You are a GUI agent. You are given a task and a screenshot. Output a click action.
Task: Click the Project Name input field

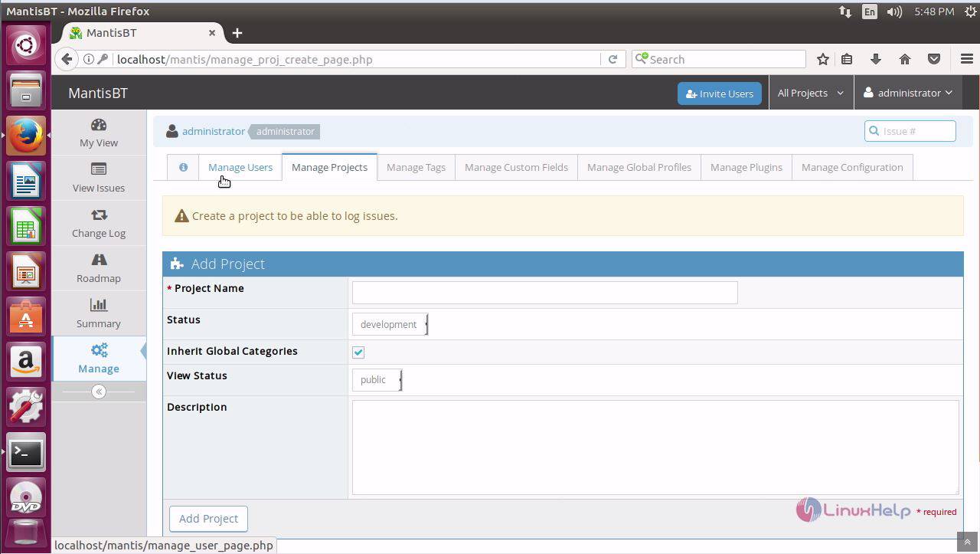click(x=545, y=293)
